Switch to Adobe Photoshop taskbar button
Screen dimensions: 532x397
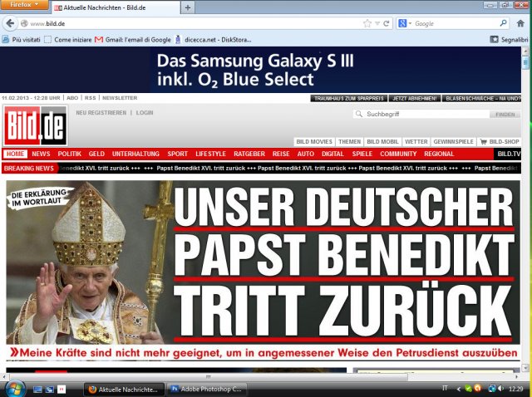[207, 390]
